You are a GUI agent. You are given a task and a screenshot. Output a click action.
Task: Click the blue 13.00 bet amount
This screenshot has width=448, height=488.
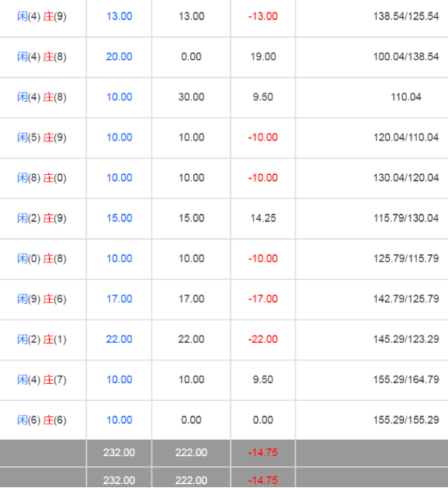pyautogui.click(x=120, y=16)
